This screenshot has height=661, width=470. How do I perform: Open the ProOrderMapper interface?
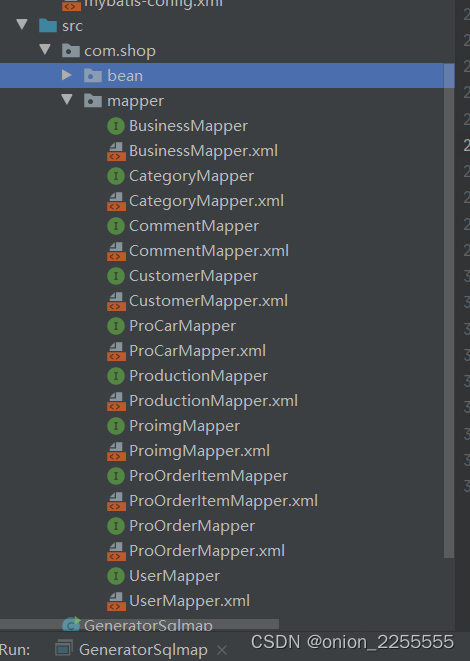coord(192,526)
